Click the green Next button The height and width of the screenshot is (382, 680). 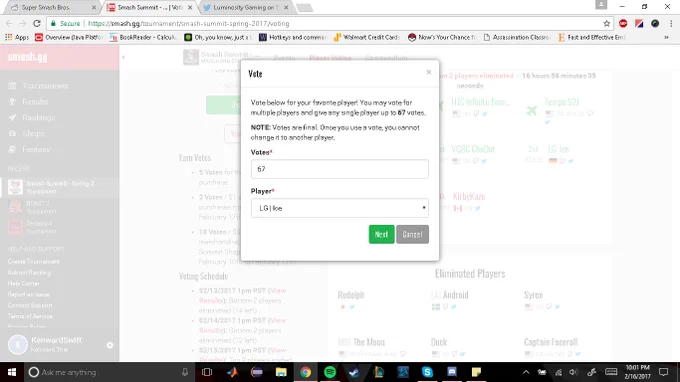click(x=381, y=234)
